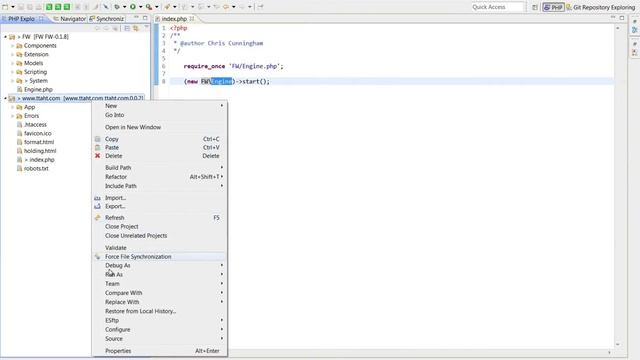This screenshot has height=360, width=640.
Task: Minimize the editor area
Action: pyautogui.click(x=613, y=18)
